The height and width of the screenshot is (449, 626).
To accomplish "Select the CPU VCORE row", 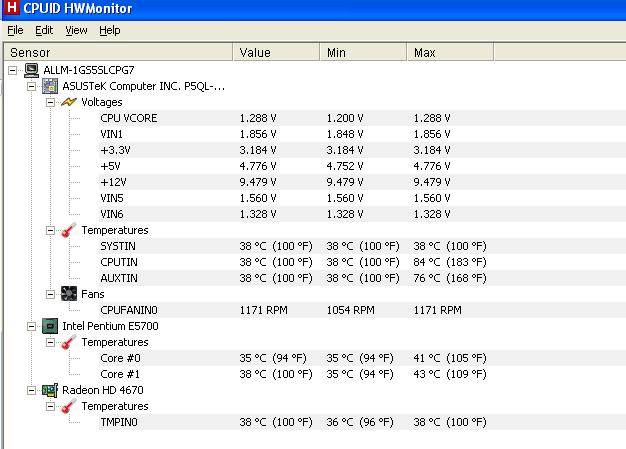I will pos(363,118).
